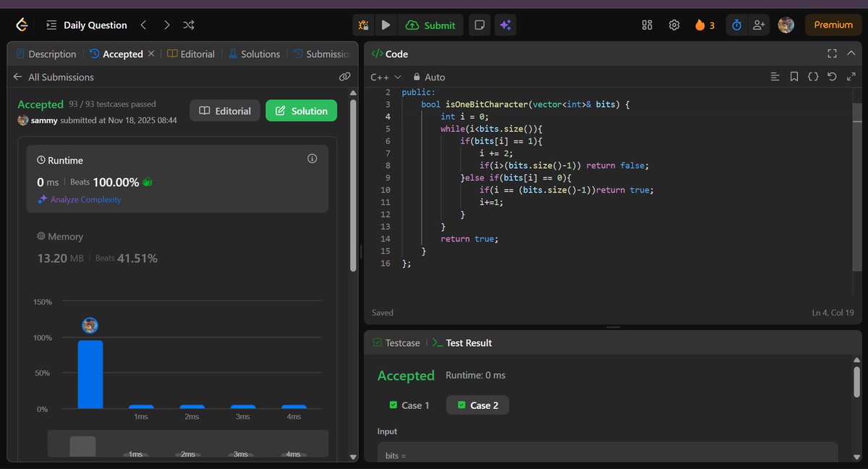Copy submission link icon
868x469 pixels.
pyautogui.click(x=345, y=77)
